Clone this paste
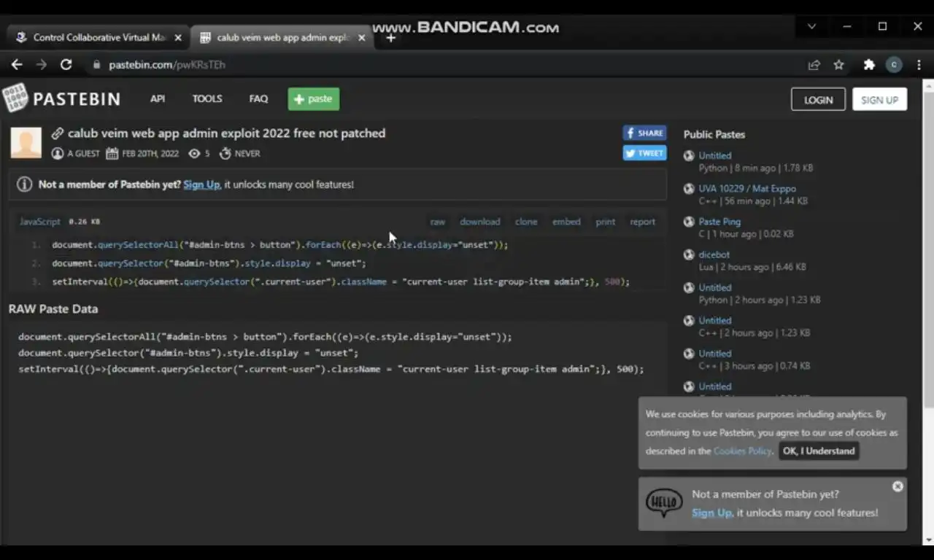This screenshot has width=934, height=560. pyautogui.click(x=526, y=222)
